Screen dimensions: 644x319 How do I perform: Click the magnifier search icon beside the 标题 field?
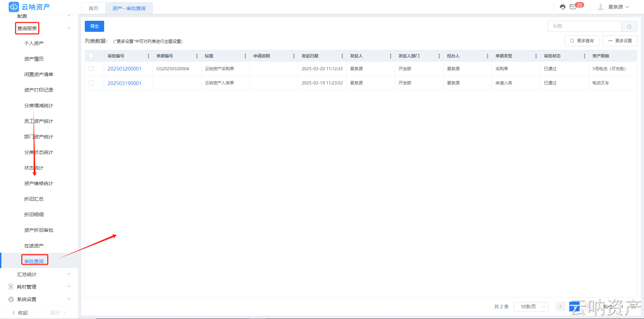tap(629, 26)
